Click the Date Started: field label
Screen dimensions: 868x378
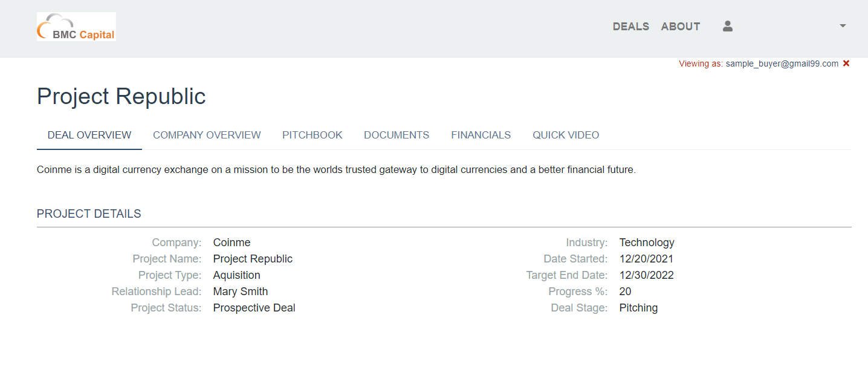click(575, 259)
